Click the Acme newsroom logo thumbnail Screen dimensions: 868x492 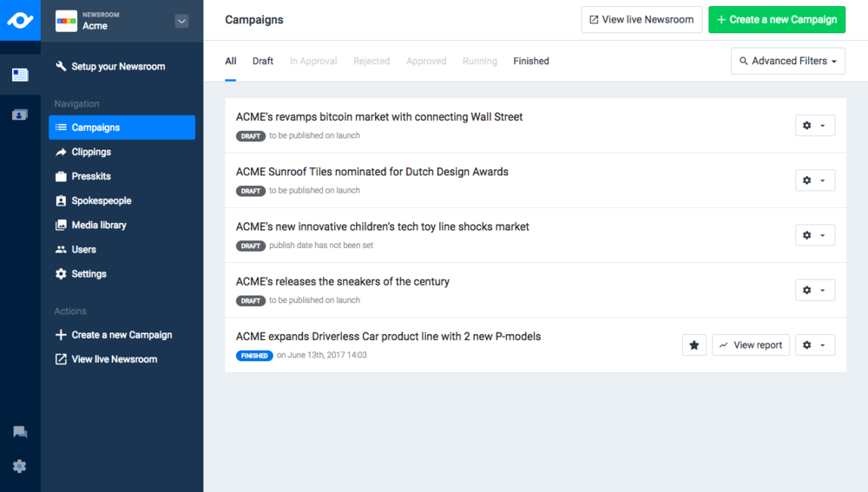click(x=67, y=21)
